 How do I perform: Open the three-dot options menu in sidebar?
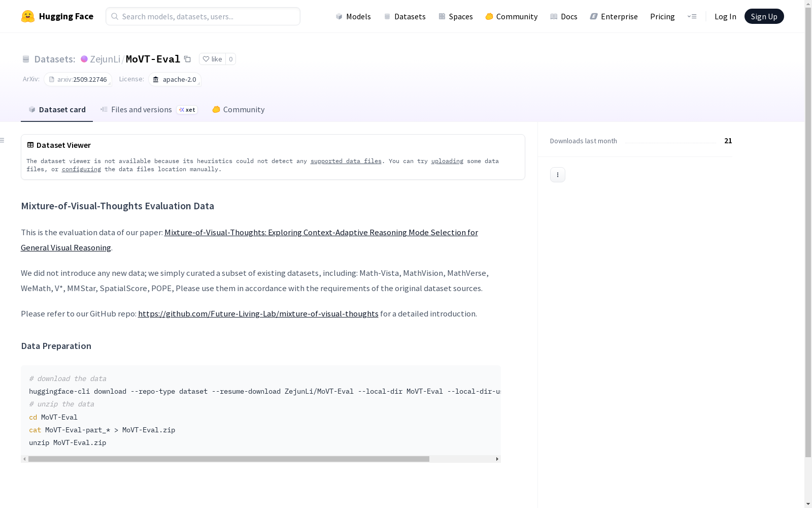(x=558, y=175)
